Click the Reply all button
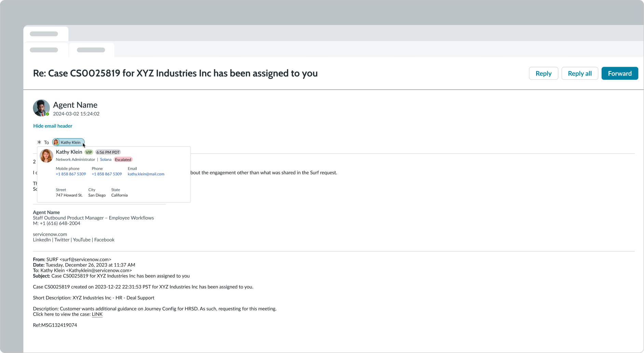Image resolution: width=644 pixels, height=353 pixels. coord(579,73)
